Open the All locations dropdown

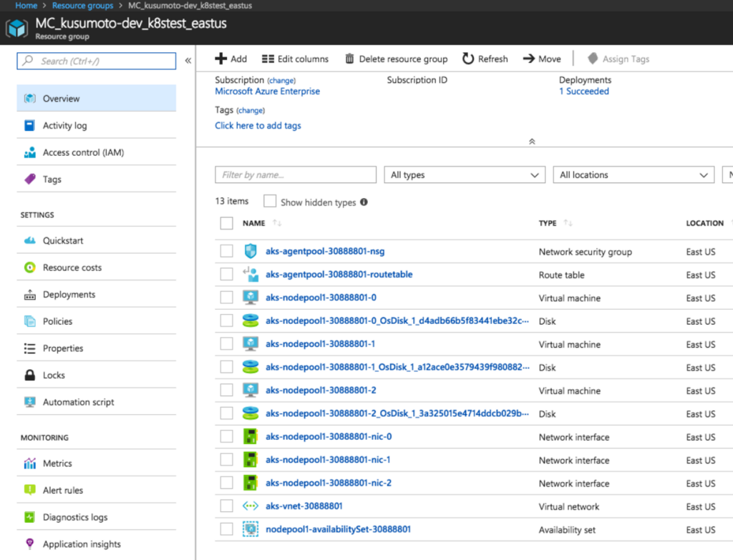(634, 175)
